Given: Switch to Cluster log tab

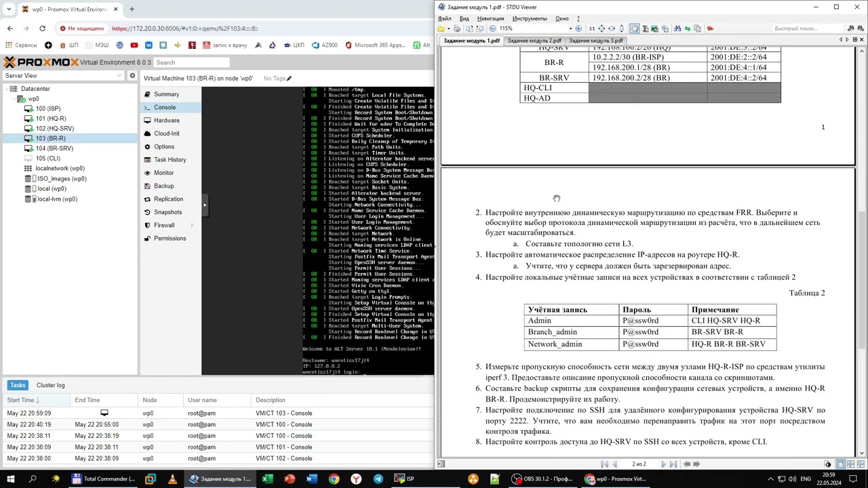Looking at the screenshot, I should pyautogui.click(x=51, y=385).
